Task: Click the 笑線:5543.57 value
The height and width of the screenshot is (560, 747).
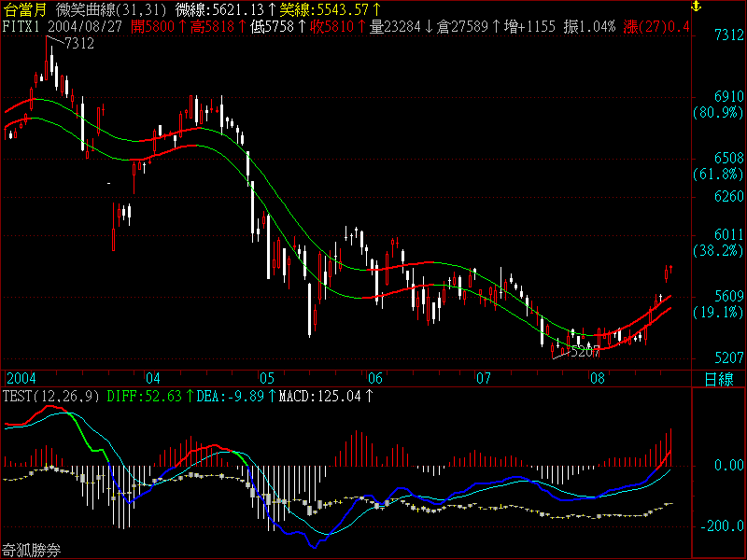Action: [x=326, y=9]
